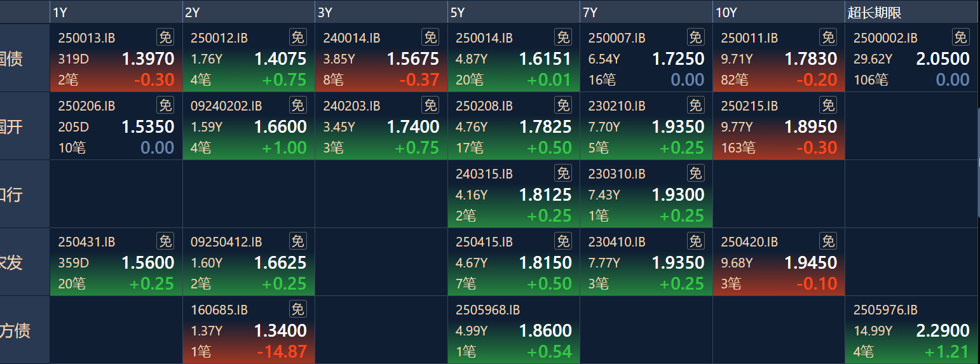Click yield 1.7830 for 250011.IB
The image size is (980, 364).
(x=811, y=59)
